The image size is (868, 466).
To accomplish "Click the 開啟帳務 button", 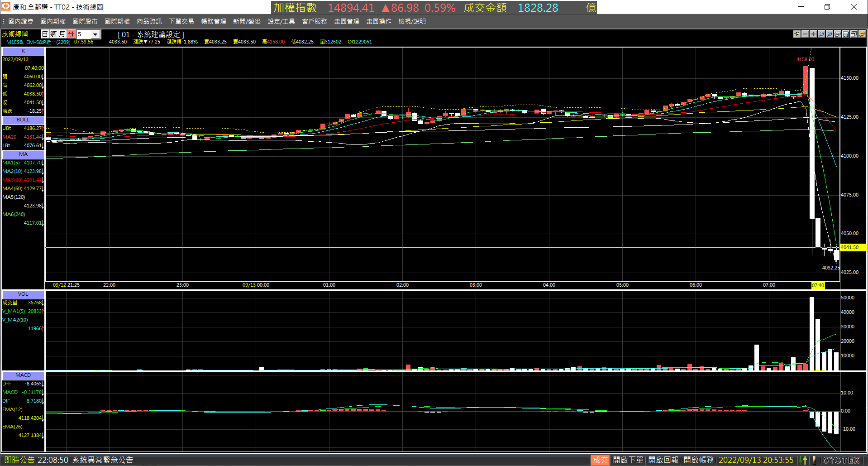I will point(699,460).
